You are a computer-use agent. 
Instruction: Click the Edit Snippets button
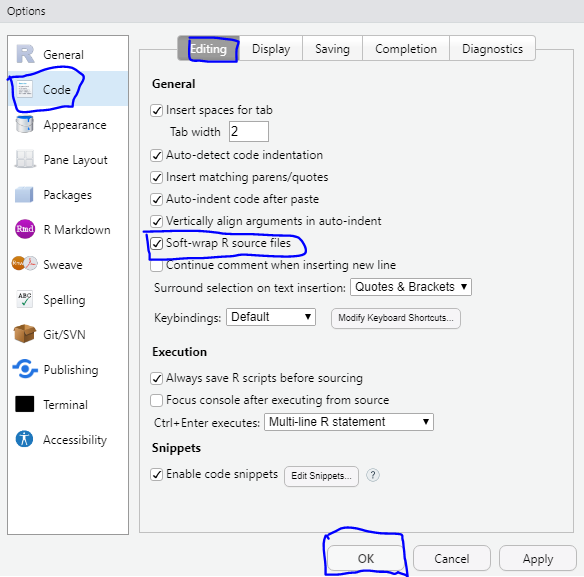(321, 476)
